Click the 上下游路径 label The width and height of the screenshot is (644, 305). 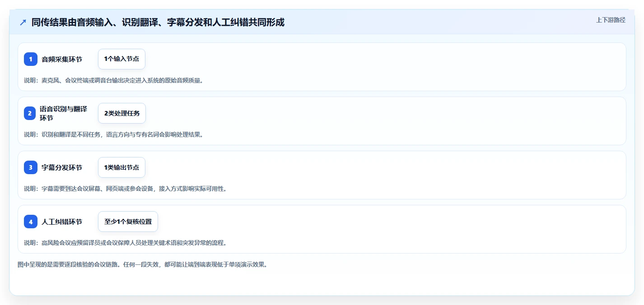[x=611, y=20]
